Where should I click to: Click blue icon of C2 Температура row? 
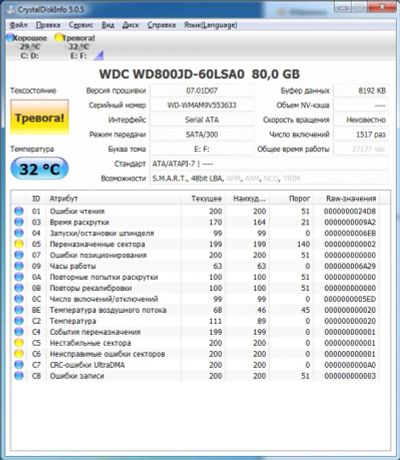(x=19, y=321)
